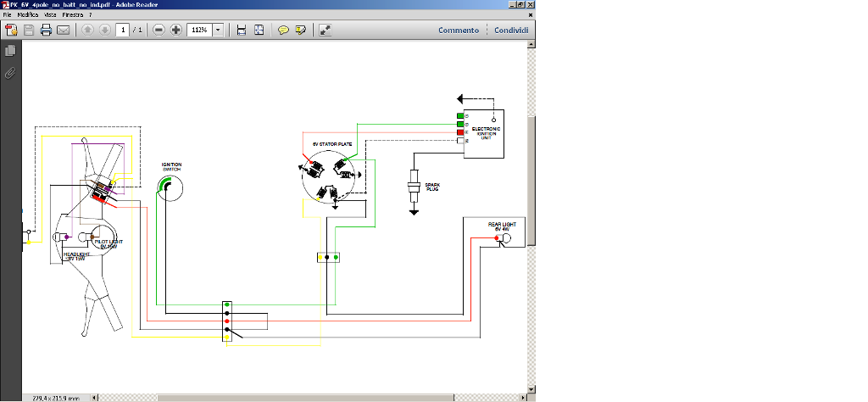Open the Commento pane
Viewport: 868px width, 402px height.
[458, 30]
